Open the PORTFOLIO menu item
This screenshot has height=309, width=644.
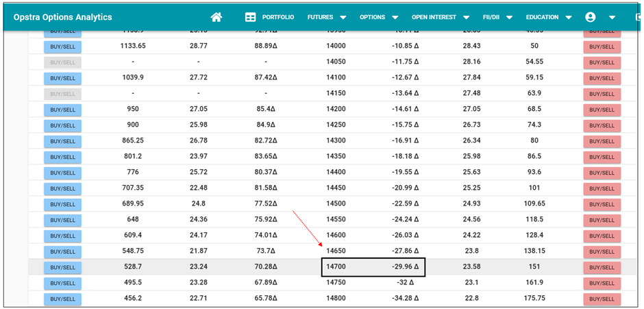[x=277, y=17]
